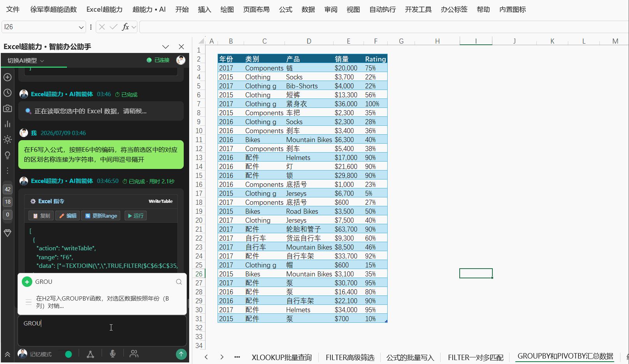Click the formula bar three-dot options handle
This screenshot has height=364, width=629.
[x=91, y=27]
